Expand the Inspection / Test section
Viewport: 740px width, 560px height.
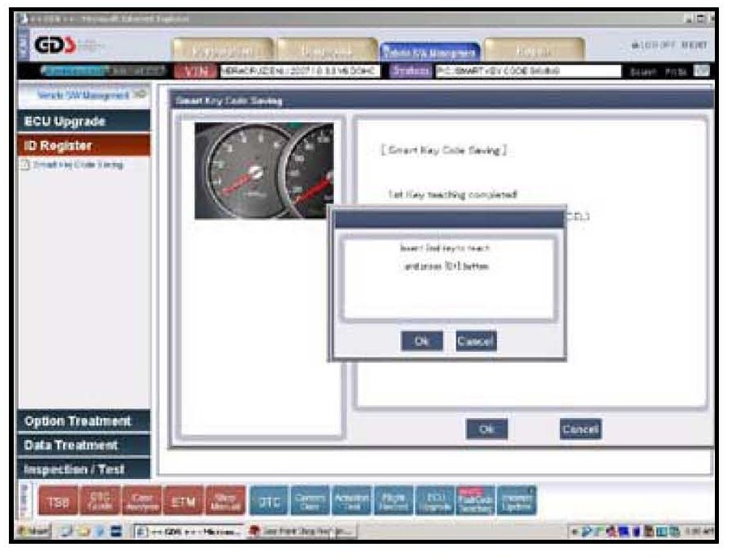(84, 468)
